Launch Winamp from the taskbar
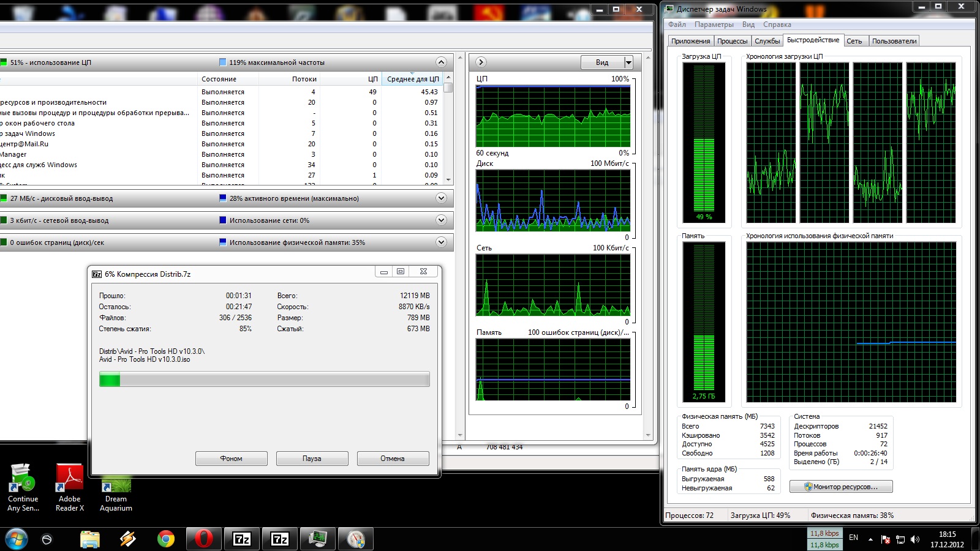 pyautogui.click(x=127, y=539)
